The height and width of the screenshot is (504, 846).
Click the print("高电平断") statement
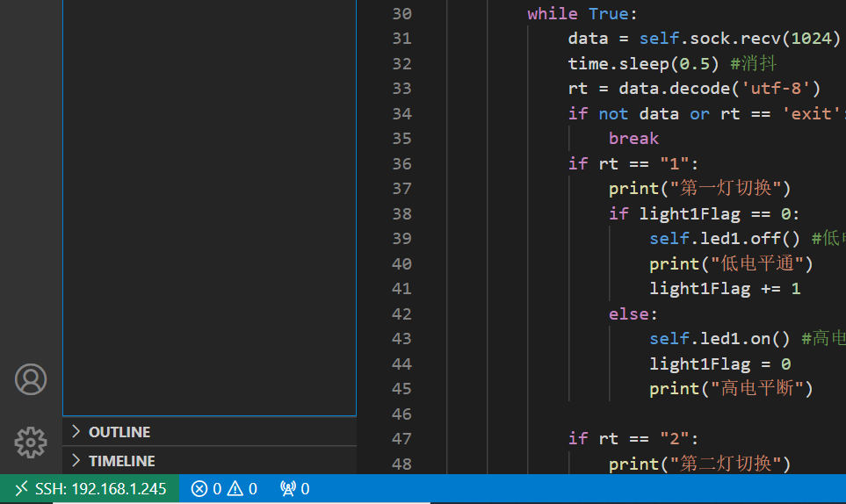[731, 389]
